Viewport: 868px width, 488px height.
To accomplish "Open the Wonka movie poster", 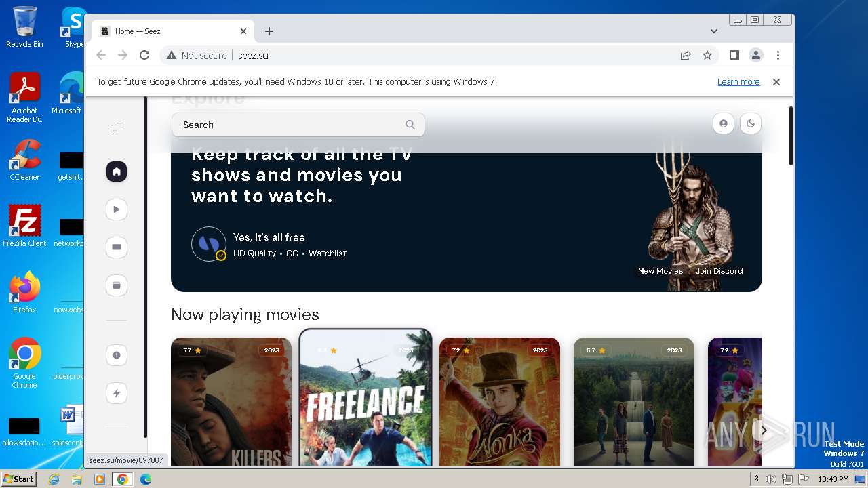I will tap(500, 402).
